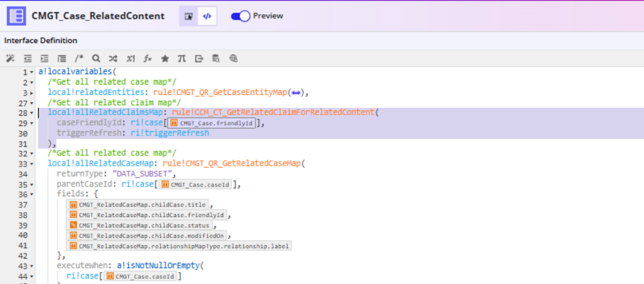Collapse fold arrow at line 29
Image resolution: width=644 pixels, height=284 pixels.
pyautogui.click(x=32, y=124)
